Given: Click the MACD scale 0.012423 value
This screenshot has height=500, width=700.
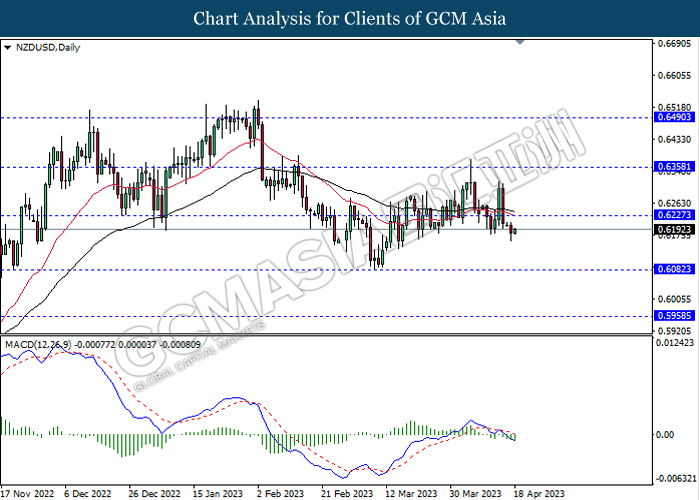Looking at the screenshot, I should (675, 342).
